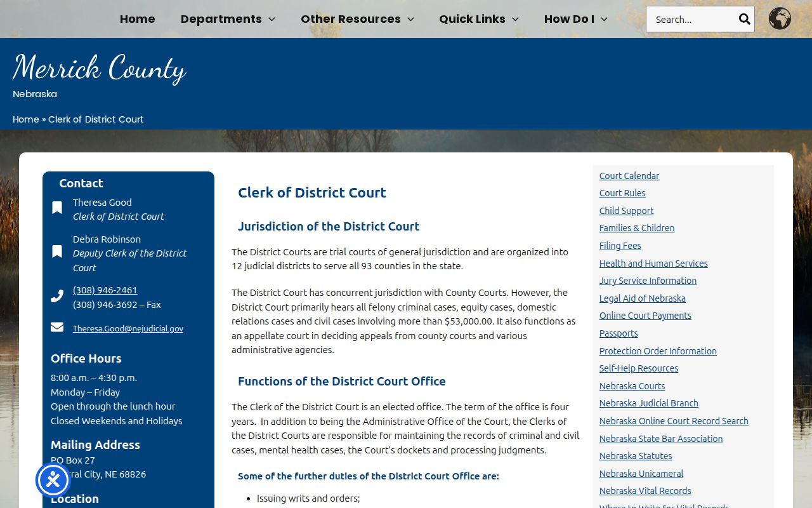
Task: Email Theresa.Good@nejudicial.gov
Action: [x=128, y=328]
